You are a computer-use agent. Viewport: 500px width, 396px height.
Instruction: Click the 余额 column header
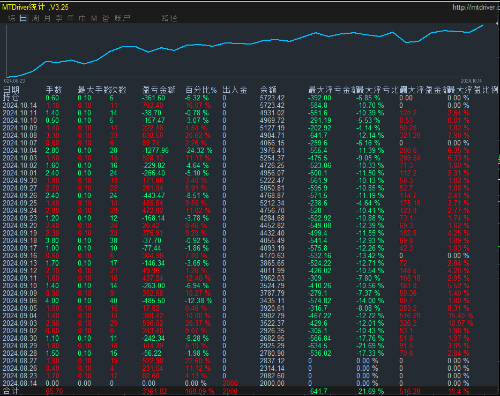(268, 90)
